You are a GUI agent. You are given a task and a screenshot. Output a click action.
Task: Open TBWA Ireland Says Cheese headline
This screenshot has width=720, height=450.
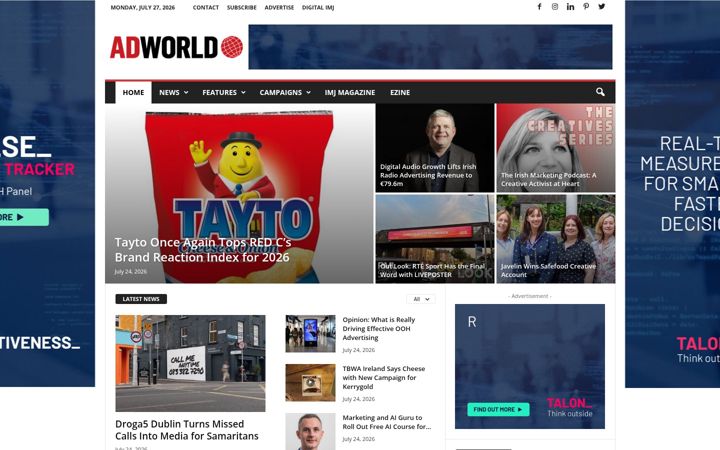[384, 377]
